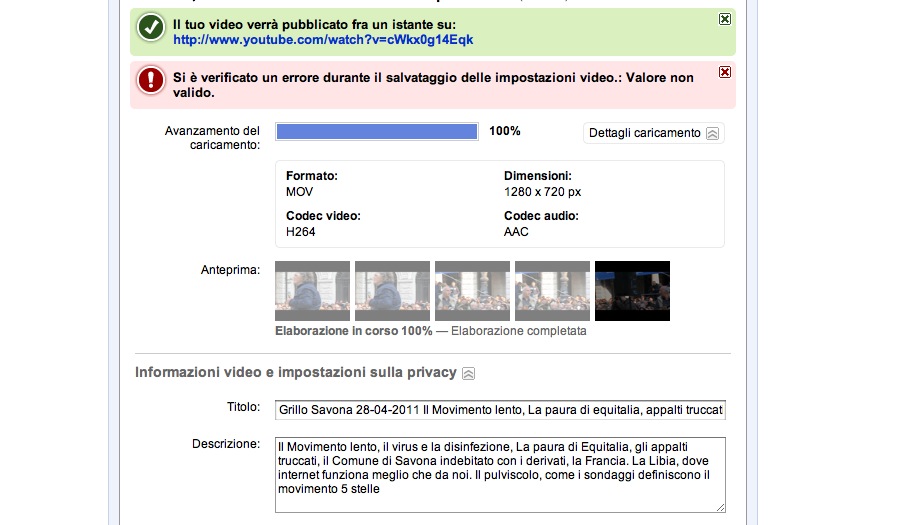This screenshot has height=525, width=921.
Task: Open the youtube.com/watch video link
Action: point(323,40)
